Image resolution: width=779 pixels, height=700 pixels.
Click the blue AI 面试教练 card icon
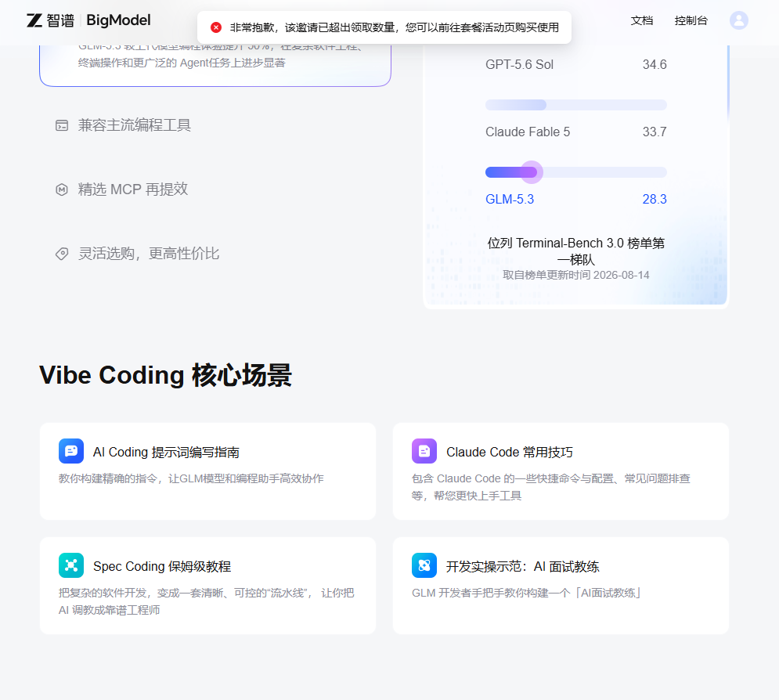[x=424, y=565]
